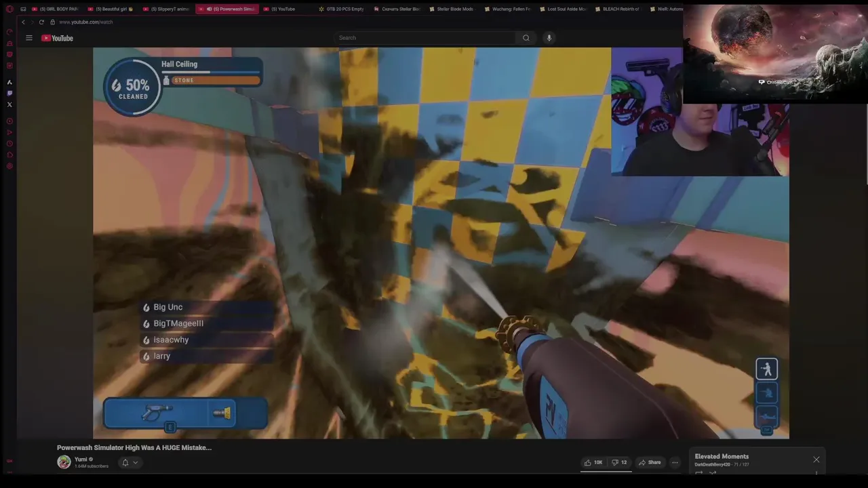Click the streamer webcam overlay in video
868x488 pixels.
pos(700,112)
